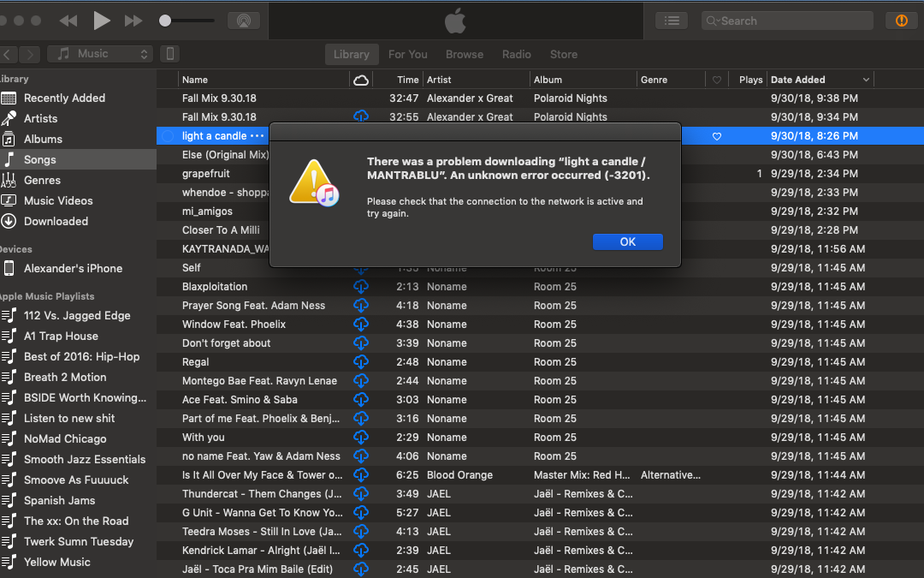The height and width of the screenshot is (578, 924).
Task: Download Kendrick Lamar - Alright remix
Action: coord(361,551)
